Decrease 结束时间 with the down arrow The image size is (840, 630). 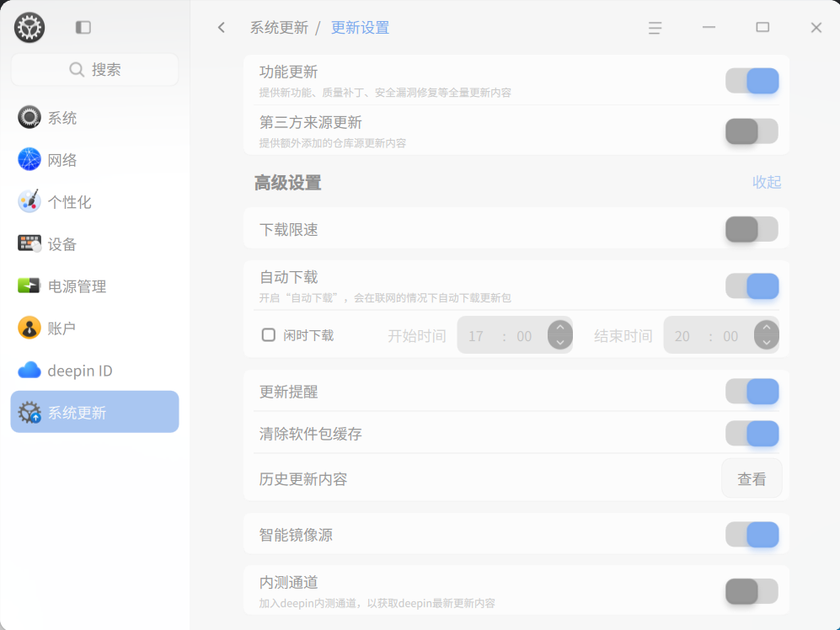click(766, 342)
